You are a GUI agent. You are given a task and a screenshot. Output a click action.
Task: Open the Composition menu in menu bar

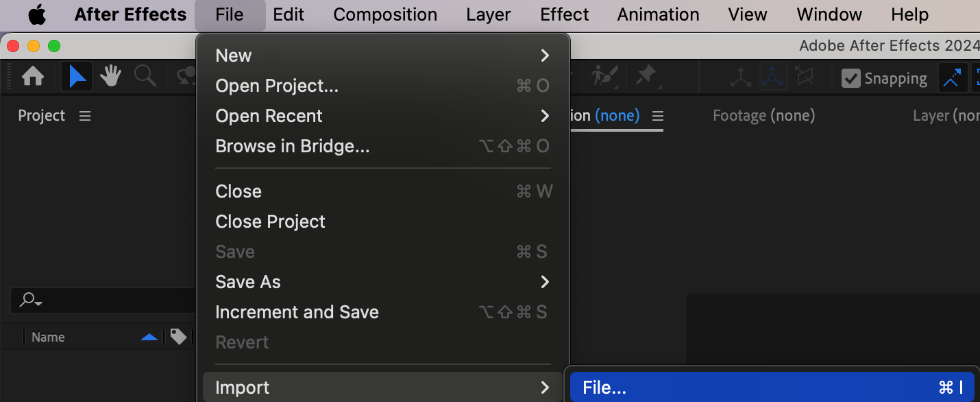[x=385, y=14]
